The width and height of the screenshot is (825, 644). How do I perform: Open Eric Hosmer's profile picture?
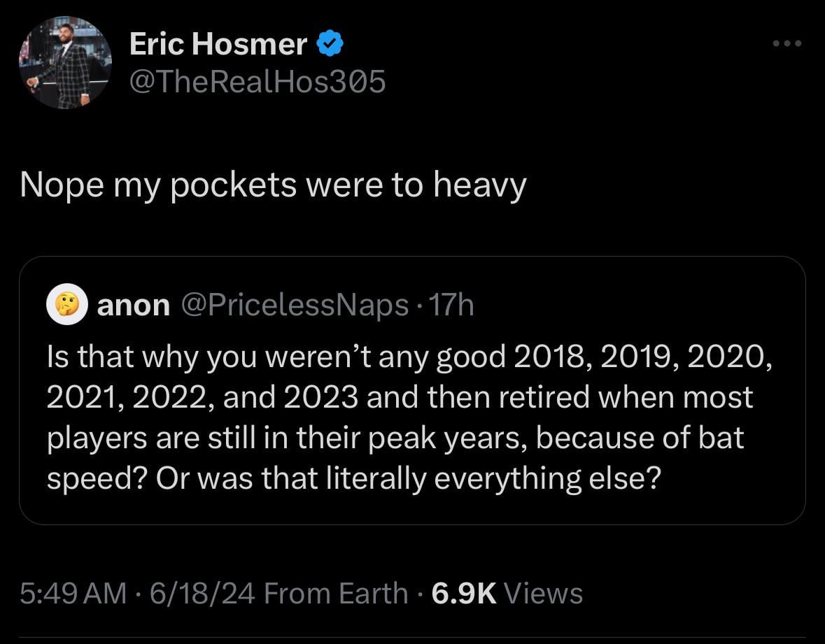pos(65,62)
